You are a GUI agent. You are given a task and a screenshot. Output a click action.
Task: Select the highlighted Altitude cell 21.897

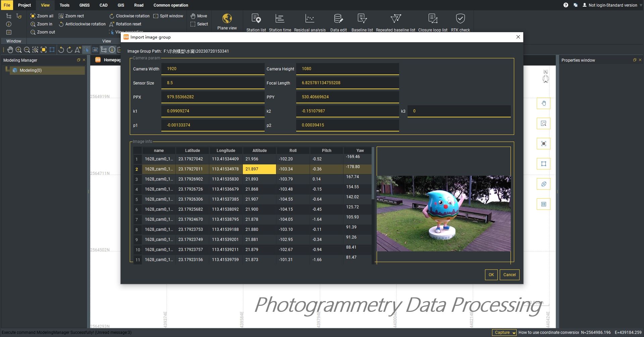pos(259,169)
